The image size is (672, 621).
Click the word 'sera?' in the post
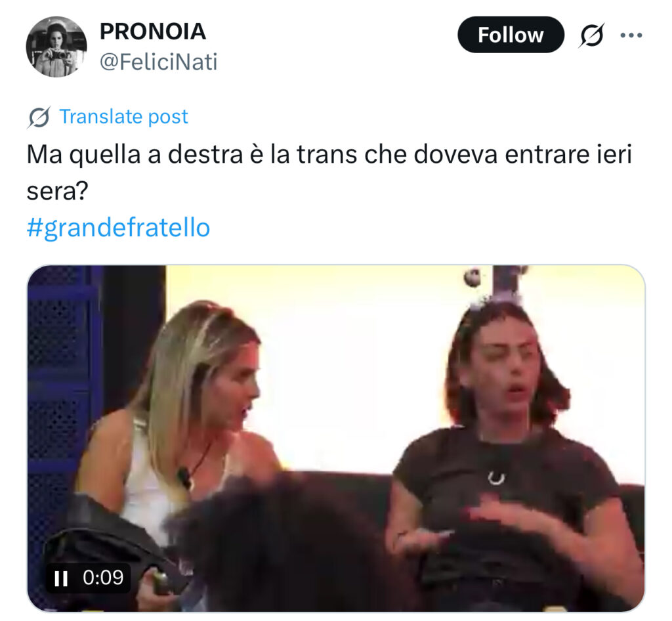pyautogui.click(x=58, y=191)
